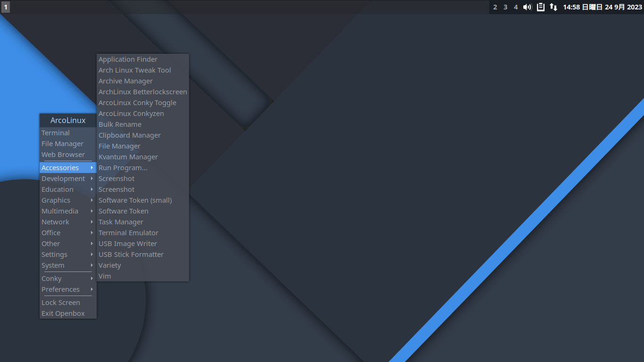Open the volume control icon in the panel
This screenshot has width=644, height=362.
coord(528,7)
